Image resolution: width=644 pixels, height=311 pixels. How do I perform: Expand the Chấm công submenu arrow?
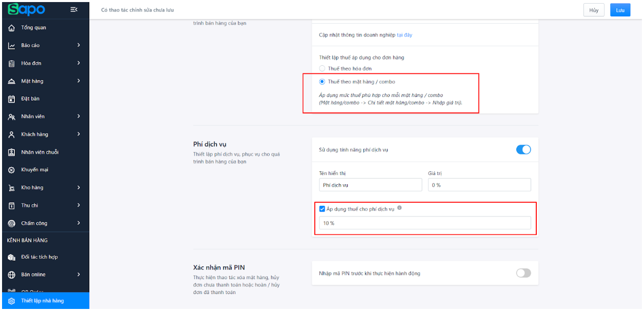[x=78, y=223]
